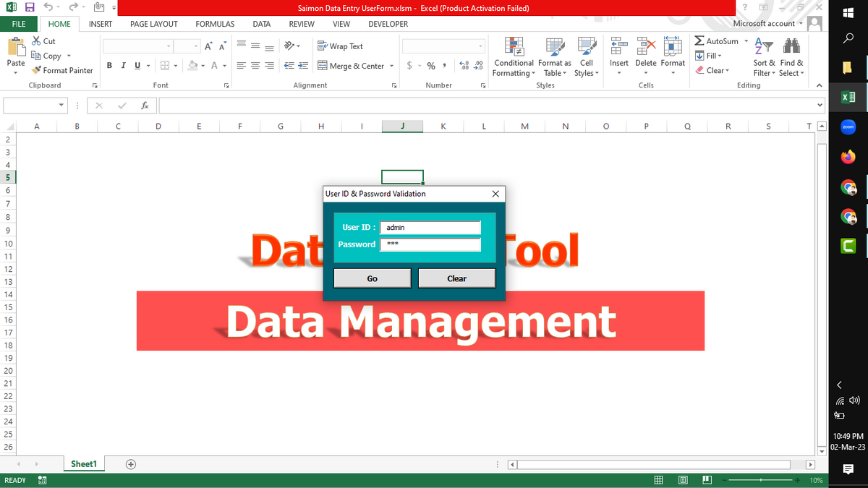Click the User ID text field
This screenshot has height=488, width=868.
click(x=430, y=228)
